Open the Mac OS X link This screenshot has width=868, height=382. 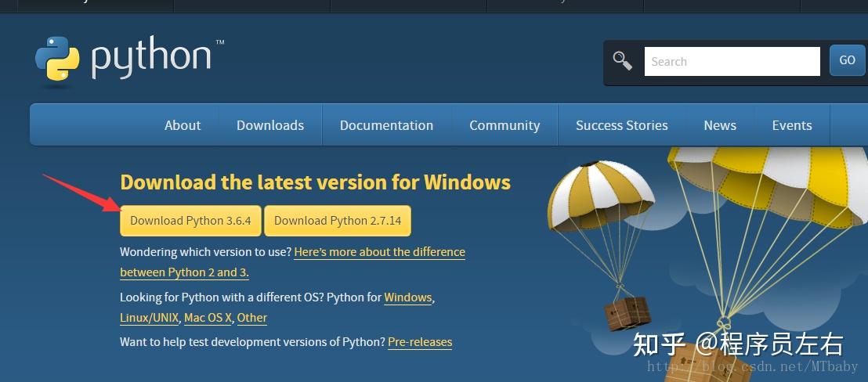click(208, 318)
